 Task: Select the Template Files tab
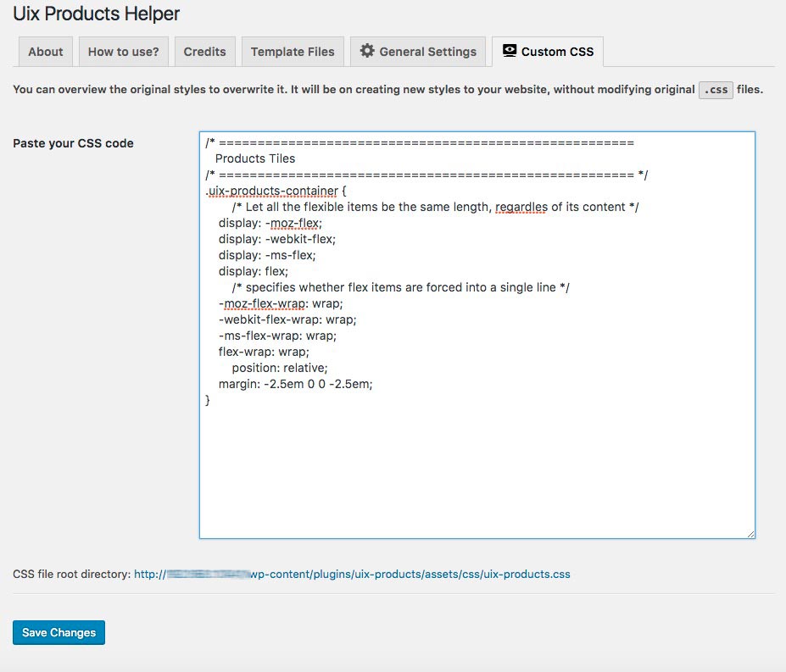293,52
